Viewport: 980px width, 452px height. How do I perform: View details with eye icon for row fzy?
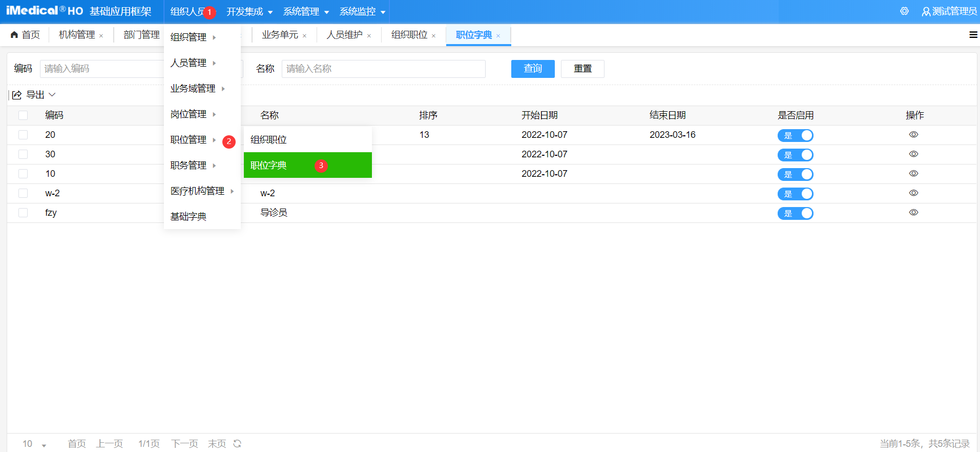coord(913,213)
